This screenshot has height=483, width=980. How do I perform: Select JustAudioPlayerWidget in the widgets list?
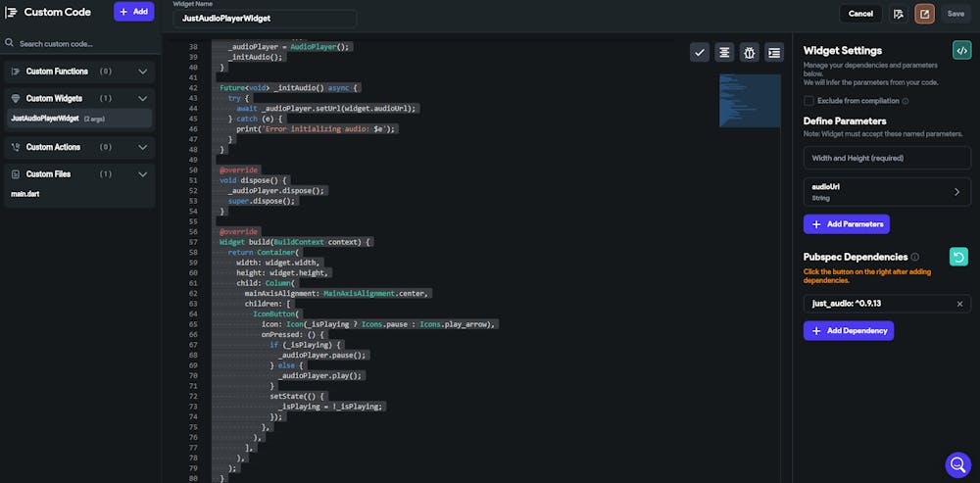click(x=79, y=119)
